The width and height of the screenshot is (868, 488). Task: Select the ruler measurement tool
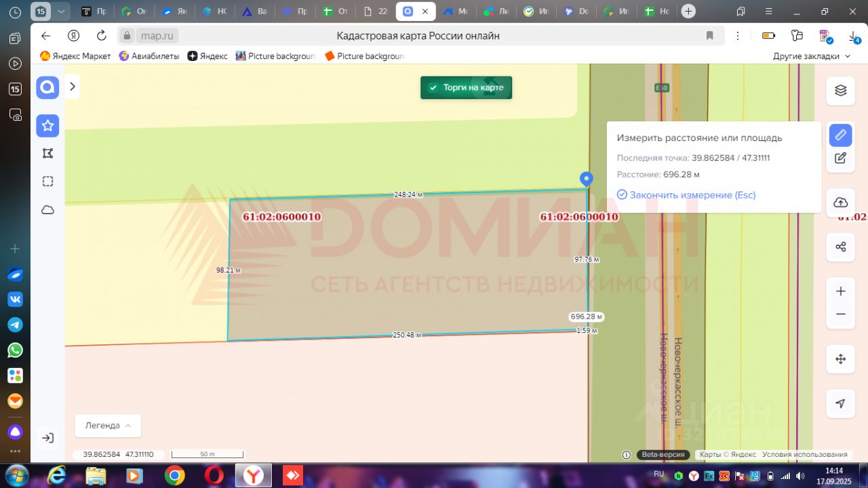click(840, 135)
